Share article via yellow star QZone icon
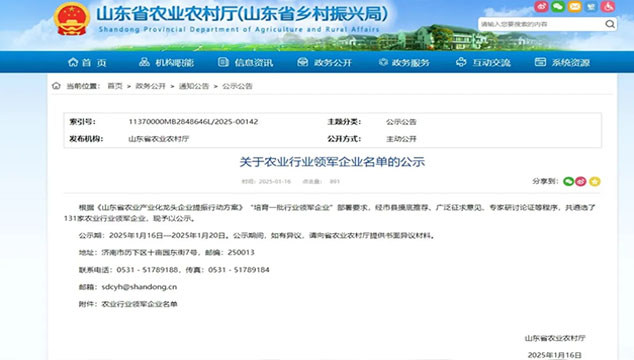The height and width of the screenshot is (360, 634). pyautogui.click(x=595, y=182)
